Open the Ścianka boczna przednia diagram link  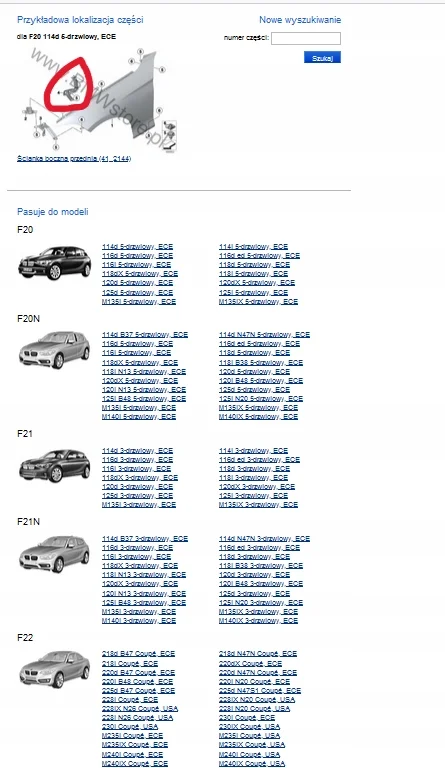[x=74, y=159]
